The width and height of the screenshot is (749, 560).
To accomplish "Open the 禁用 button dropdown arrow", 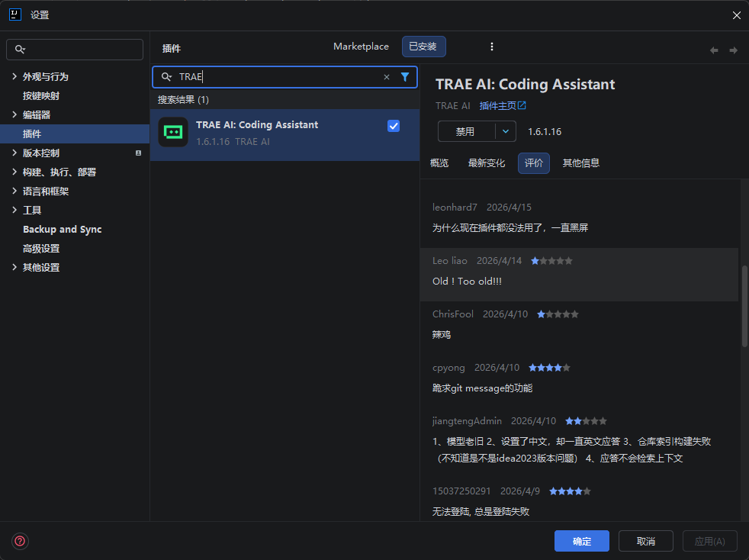I will click(506, 131).
